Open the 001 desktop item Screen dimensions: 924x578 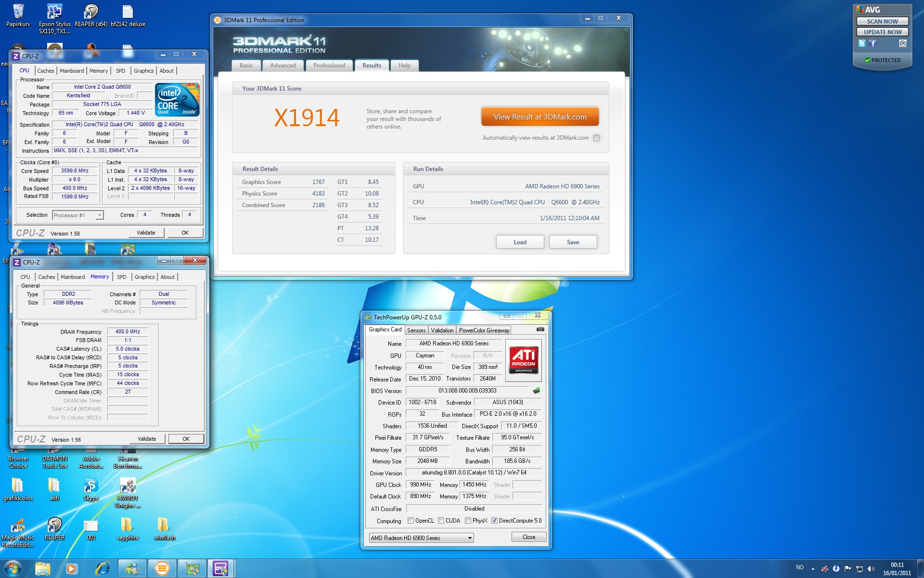pos(91,528)
